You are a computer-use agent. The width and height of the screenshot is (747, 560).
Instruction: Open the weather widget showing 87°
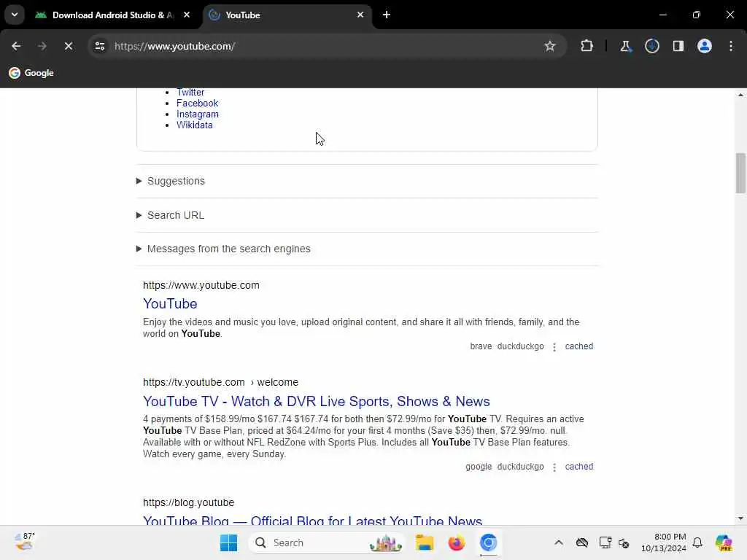(24, 542)
